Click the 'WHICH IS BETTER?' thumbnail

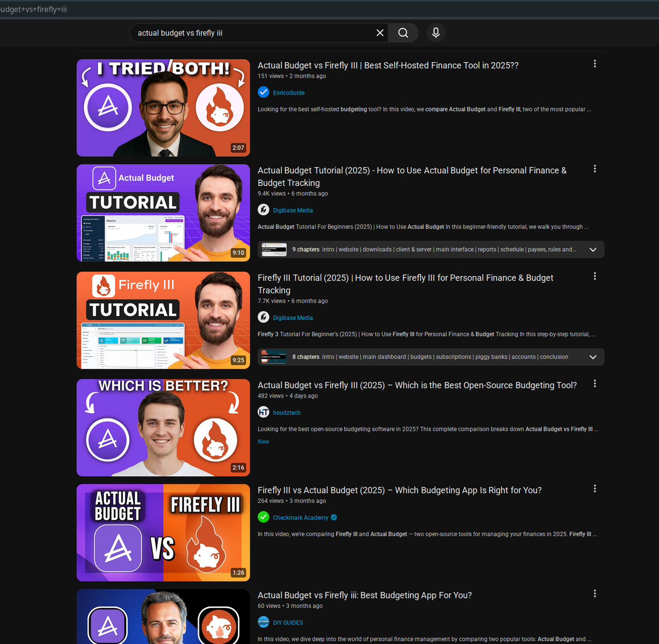[x=163, y=428]
